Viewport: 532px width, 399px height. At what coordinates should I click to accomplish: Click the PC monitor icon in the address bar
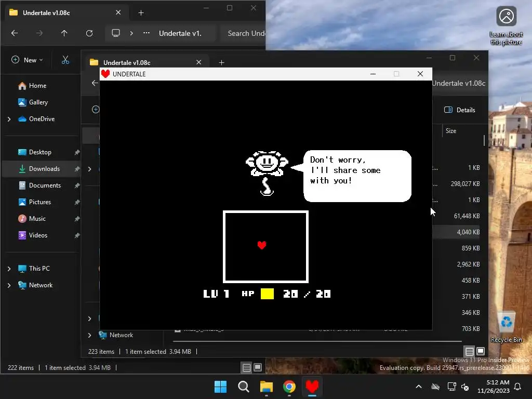coord(116,33)
